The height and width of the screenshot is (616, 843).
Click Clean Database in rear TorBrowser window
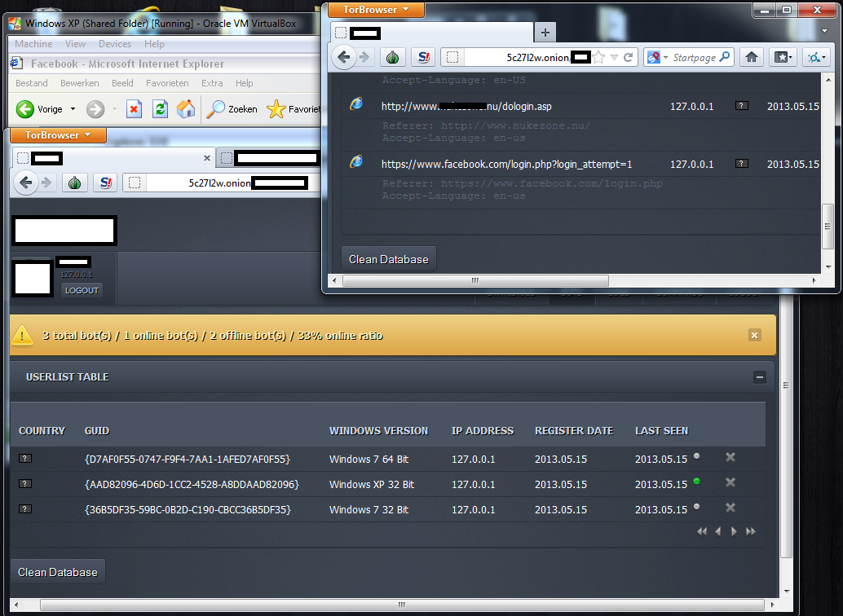(58, 572)
